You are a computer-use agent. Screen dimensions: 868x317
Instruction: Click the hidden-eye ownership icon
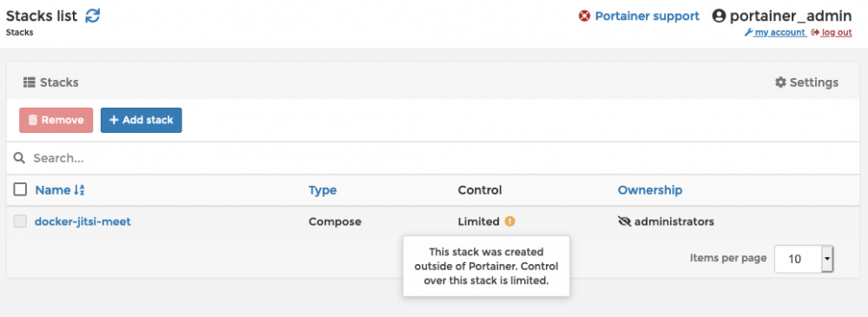(x=624, y=221)
